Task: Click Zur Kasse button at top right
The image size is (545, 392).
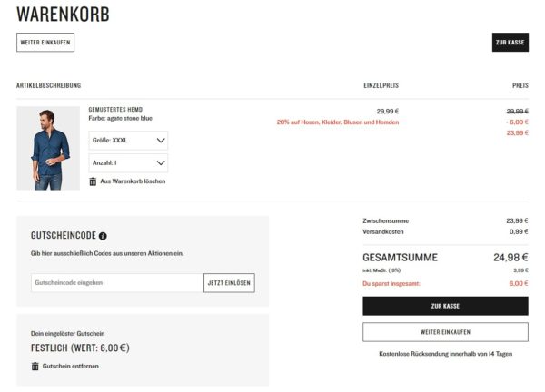Action: point(510,42)
